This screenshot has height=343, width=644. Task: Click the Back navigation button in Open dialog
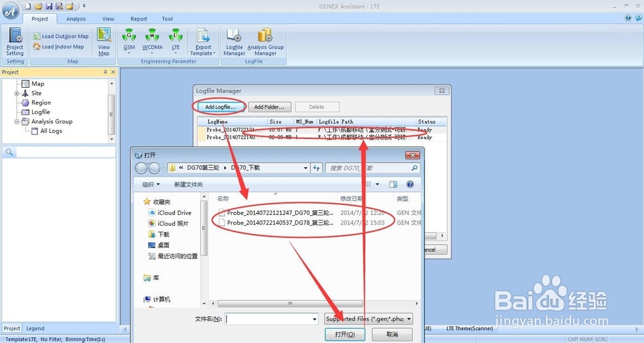point(141,168)
